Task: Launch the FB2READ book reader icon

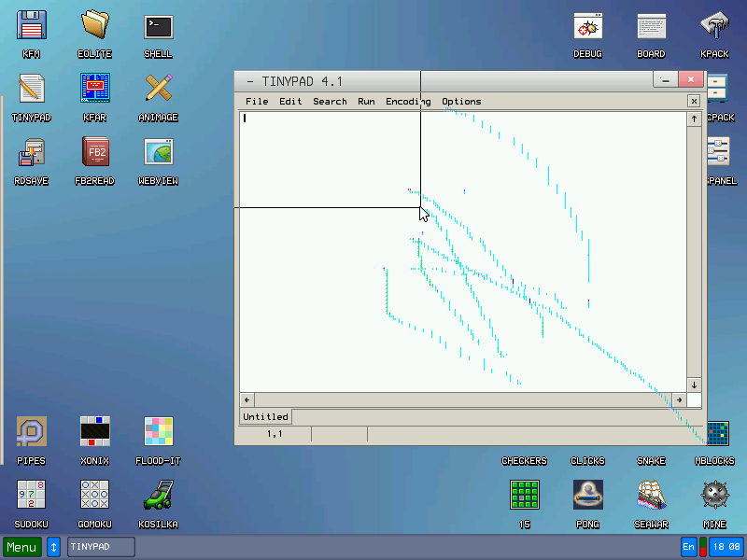Action: (95, 151)
